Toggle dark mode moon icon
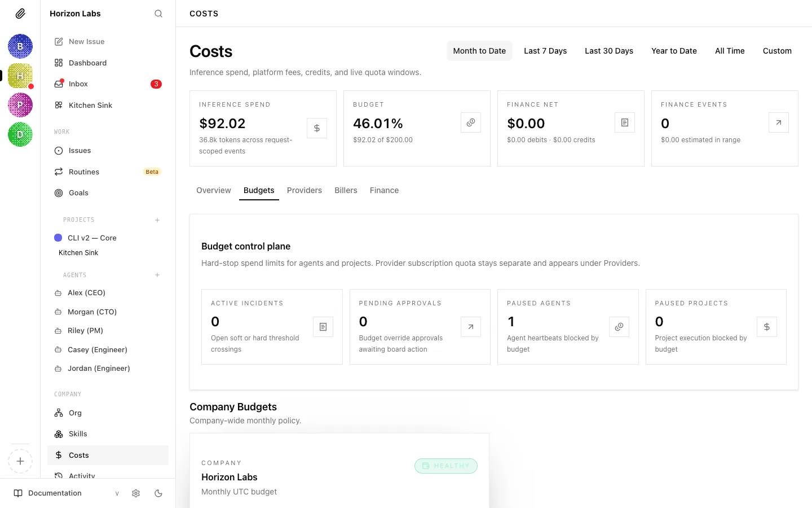Viewport: 812px width, 508px height. pyautogui.click(x=158, y=493)
